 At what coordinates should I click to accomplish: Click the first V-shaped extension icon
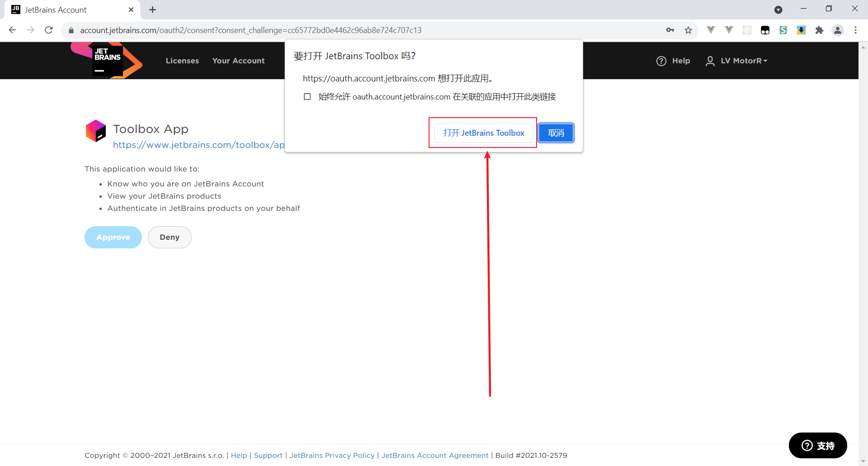coord(711,30)
